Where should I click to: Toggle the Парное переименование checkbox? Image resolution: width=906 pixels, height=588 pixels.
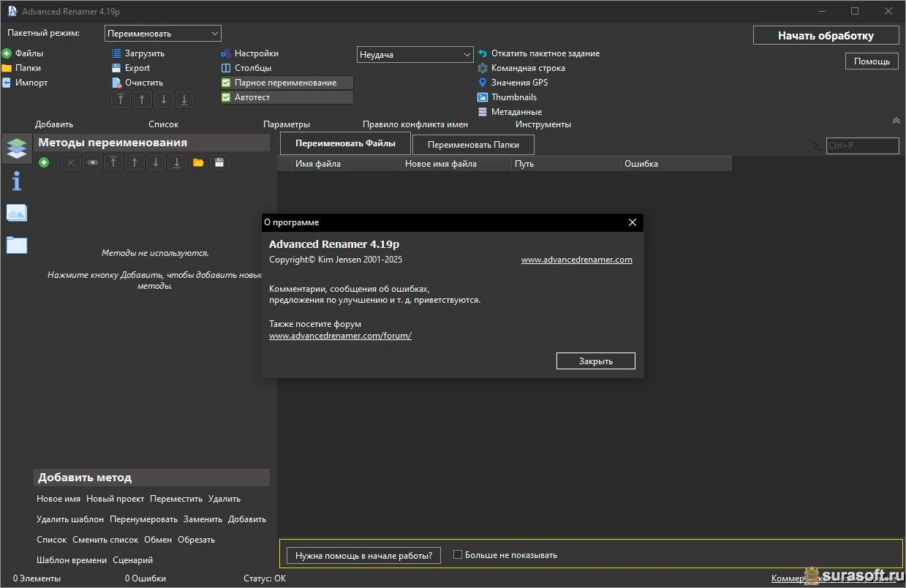(x=226, y=83)
